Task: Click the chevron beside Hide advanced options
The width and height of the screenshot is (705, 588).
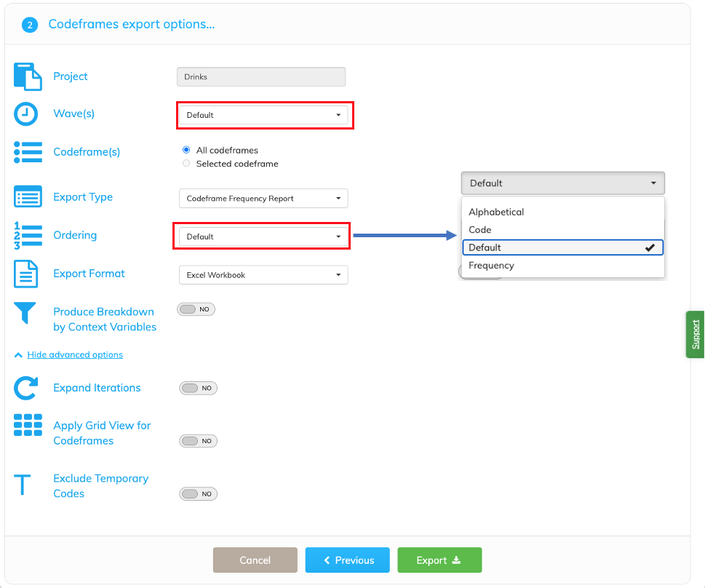Action: (x=18, y=355)
